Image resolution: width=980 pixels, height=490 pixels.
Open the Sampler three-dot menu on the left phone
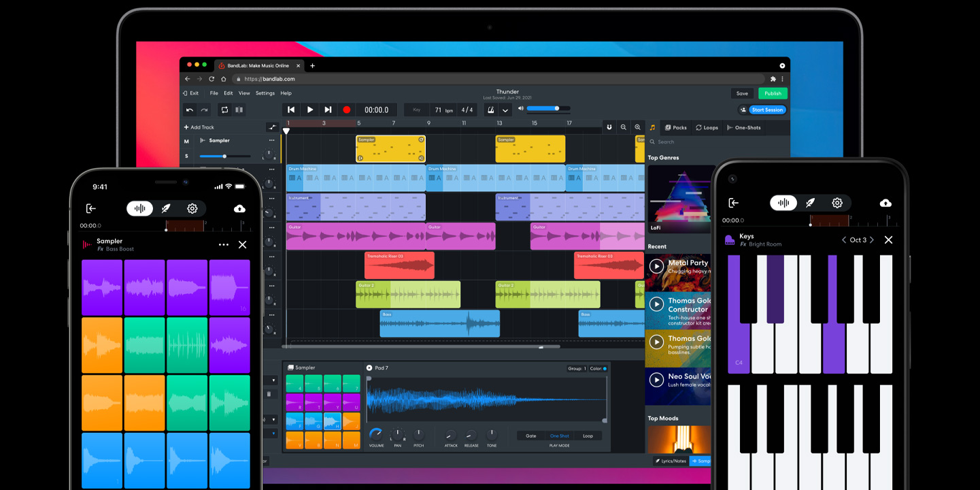pyautogui.click(x=224, y=244)
